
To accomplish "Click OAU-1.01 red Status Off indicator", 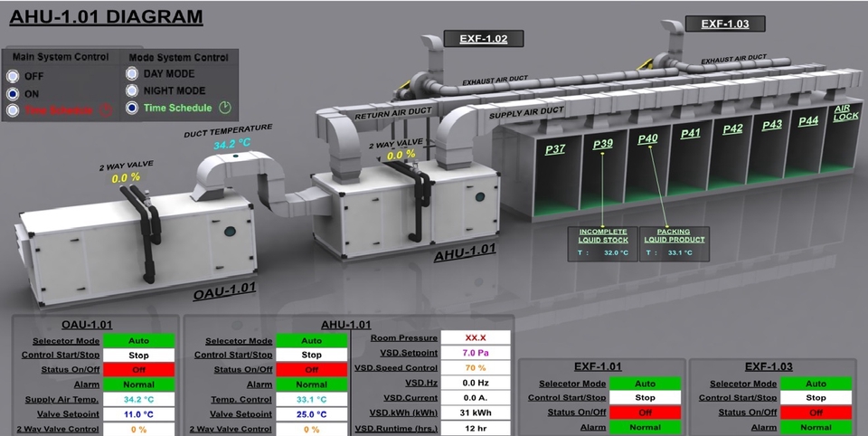I will tap(139, 370).
